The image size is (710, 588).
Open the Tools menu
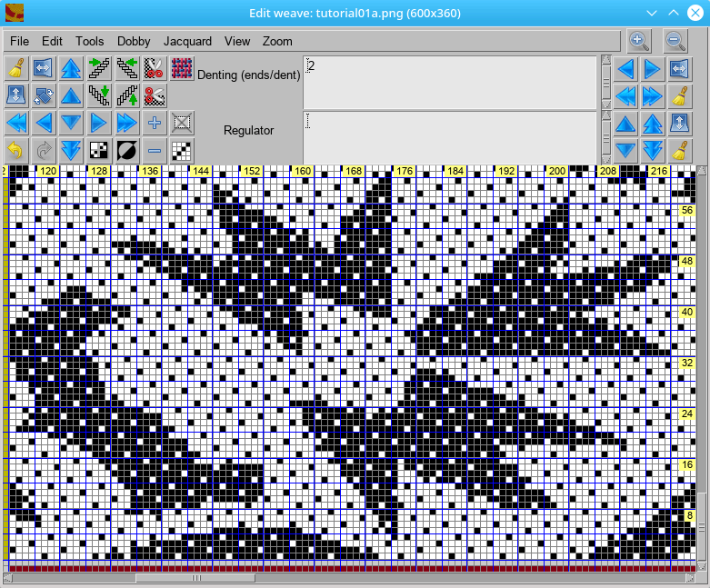[90, 41]
